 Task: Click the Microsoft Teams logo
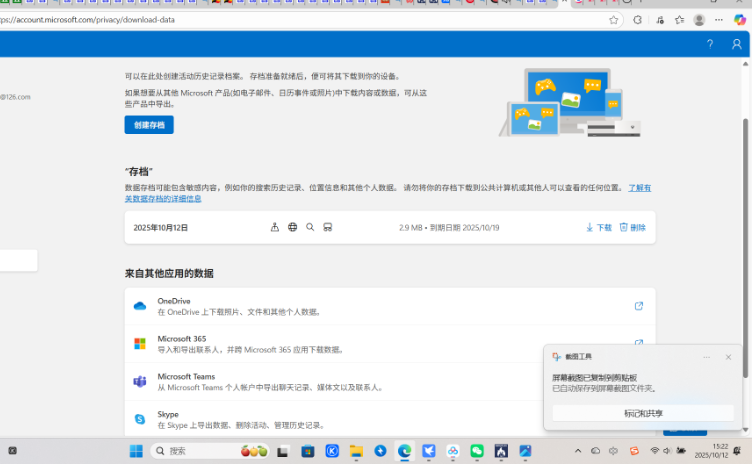point(140,382)
